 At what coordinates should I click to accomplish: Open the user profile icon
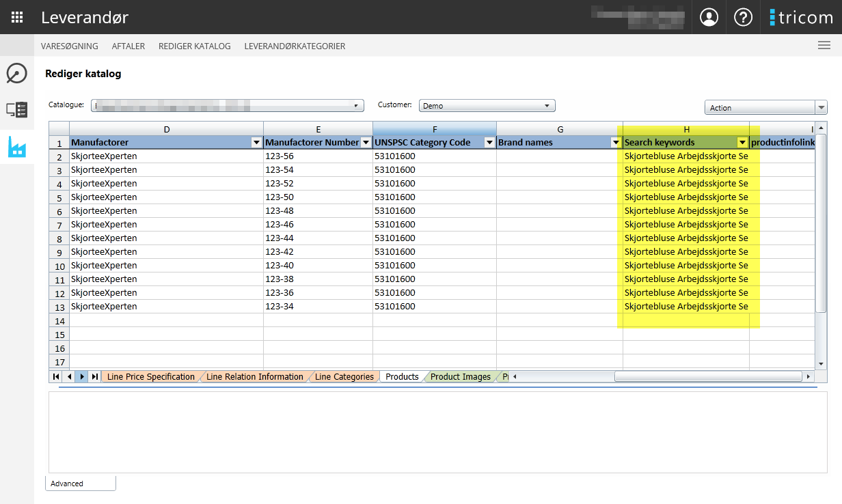[709, 17]
